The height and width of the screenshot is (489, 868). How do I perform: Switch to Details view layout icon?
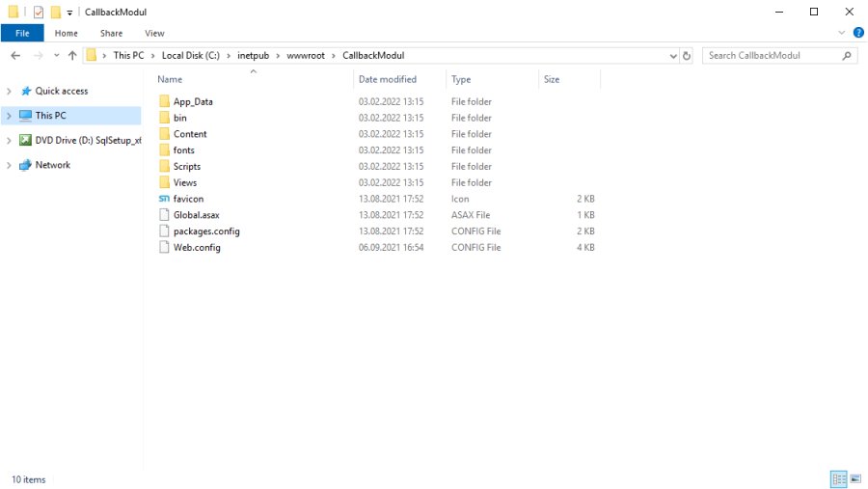[838, 479]
